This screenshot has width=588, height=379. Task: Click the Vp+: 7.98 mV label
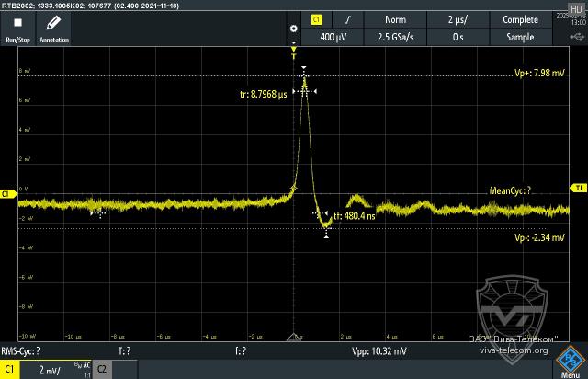[539, 73]
